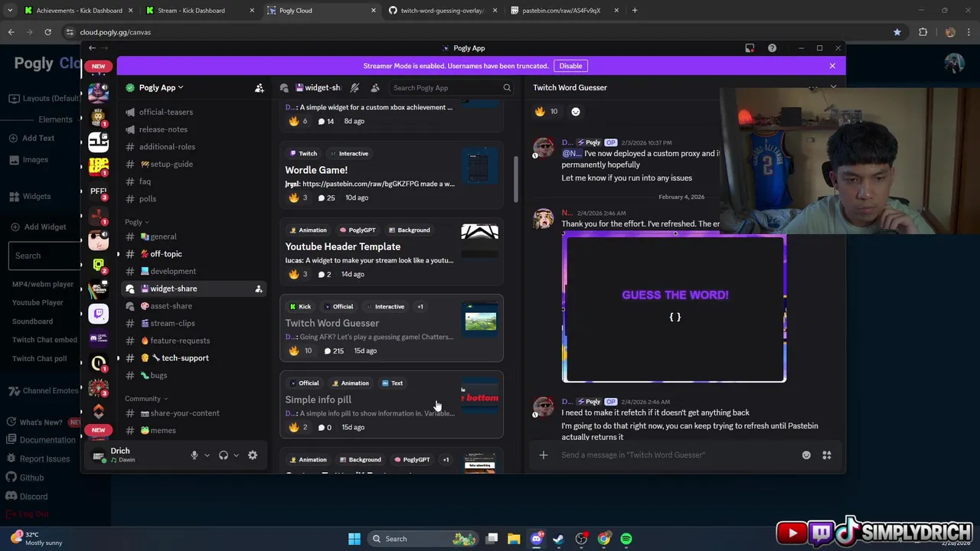Click the message input for Twitch Word Guesser

coord(674,455)
